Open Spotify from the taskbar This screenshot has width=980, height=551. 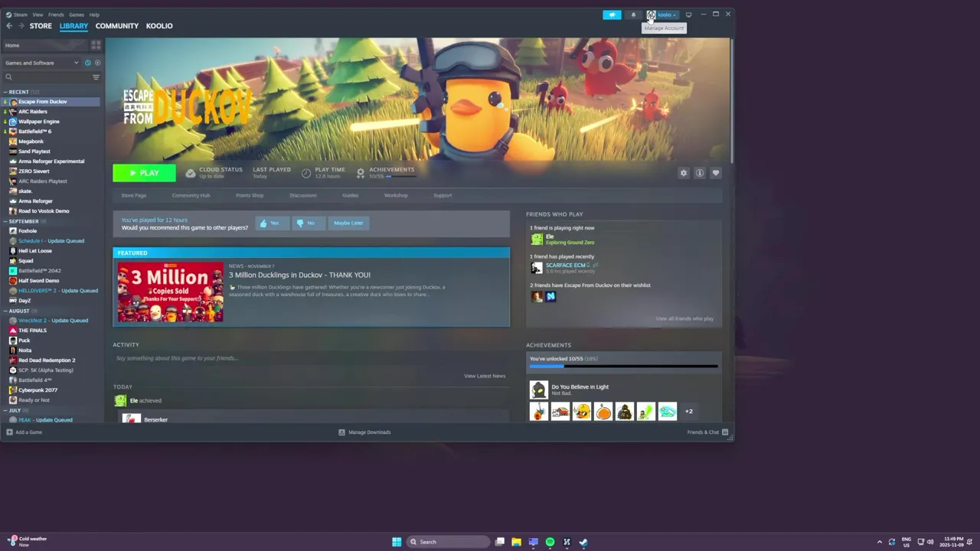click(x=550, y=542)
